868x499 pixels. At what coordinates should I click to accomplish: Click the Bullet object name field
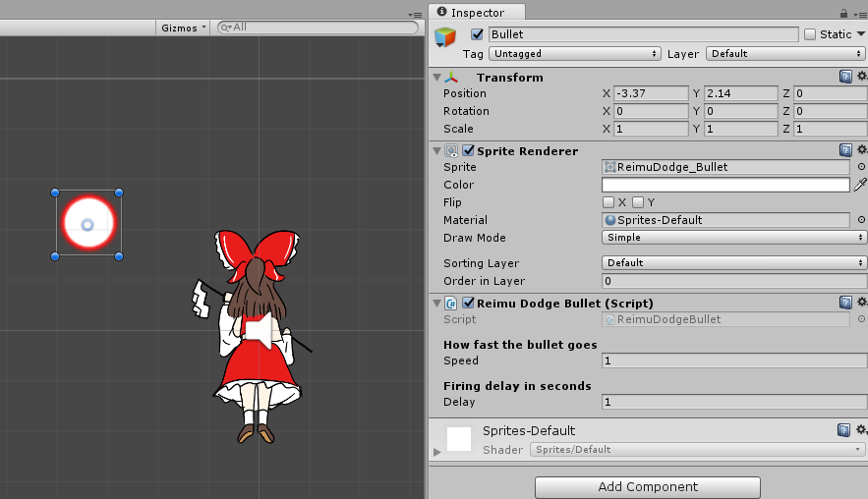[x=643, y=34]
